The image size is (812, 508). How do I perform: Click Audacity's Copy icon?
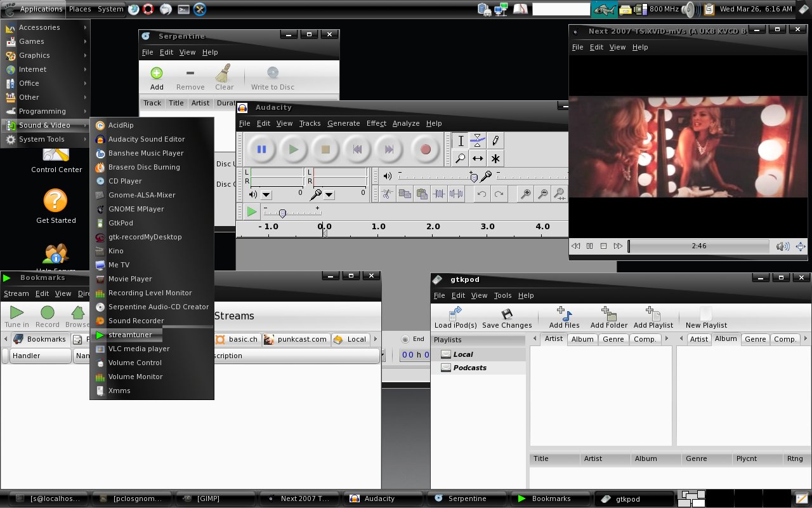(x=405, y=194)
